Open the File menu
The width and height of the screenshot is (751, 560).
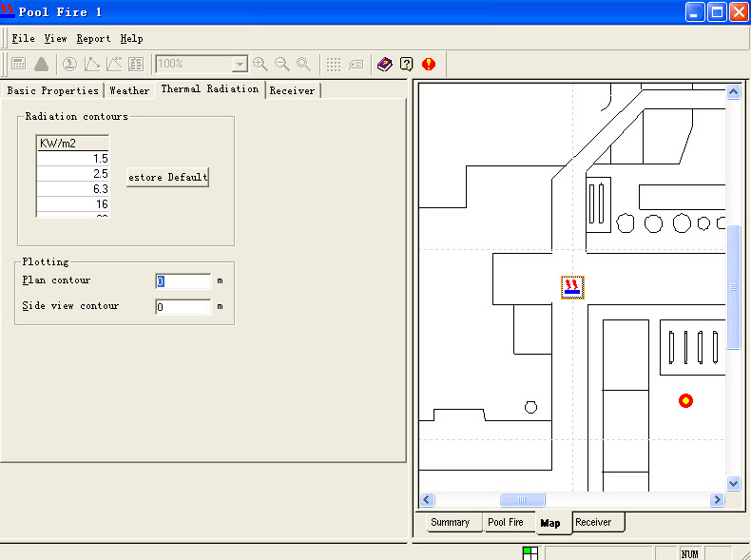pyautogui.click(x=23, y=39)
